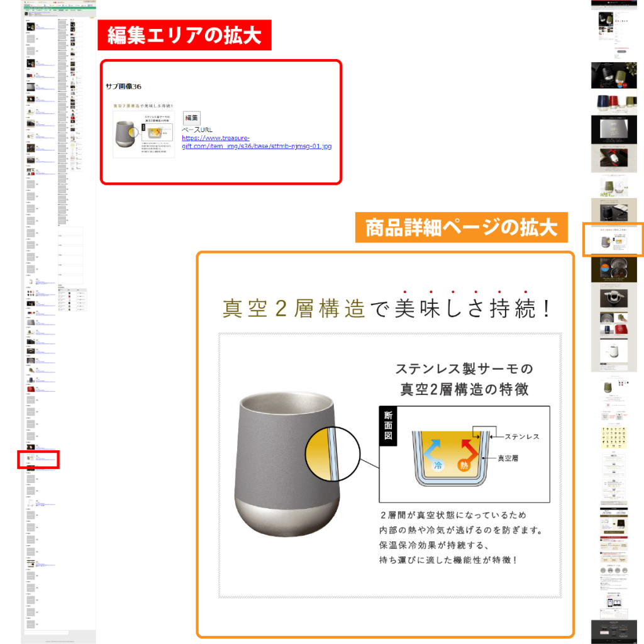This screenshot has height=644, width=644.
Task: Click the gray add-to-cart button on product page
Action: tap(623, 51)
